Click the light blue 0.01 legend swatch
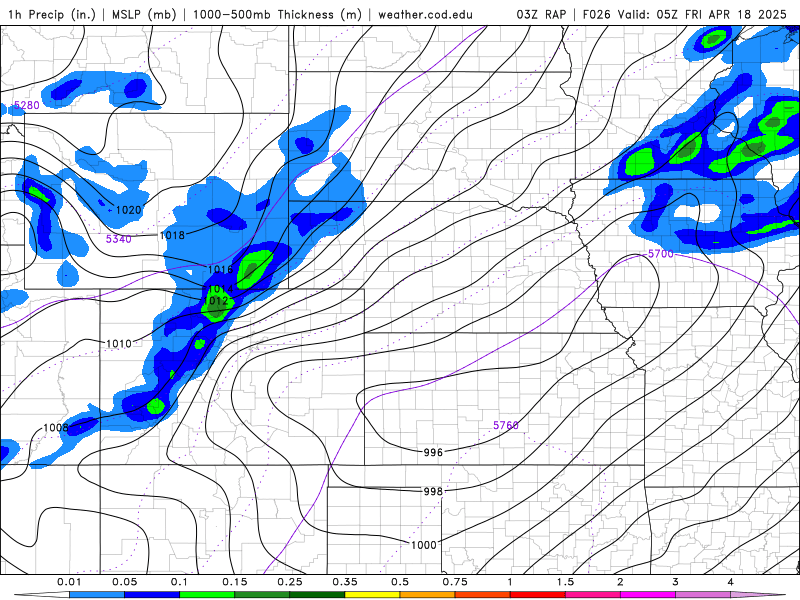 pos(96,595)
